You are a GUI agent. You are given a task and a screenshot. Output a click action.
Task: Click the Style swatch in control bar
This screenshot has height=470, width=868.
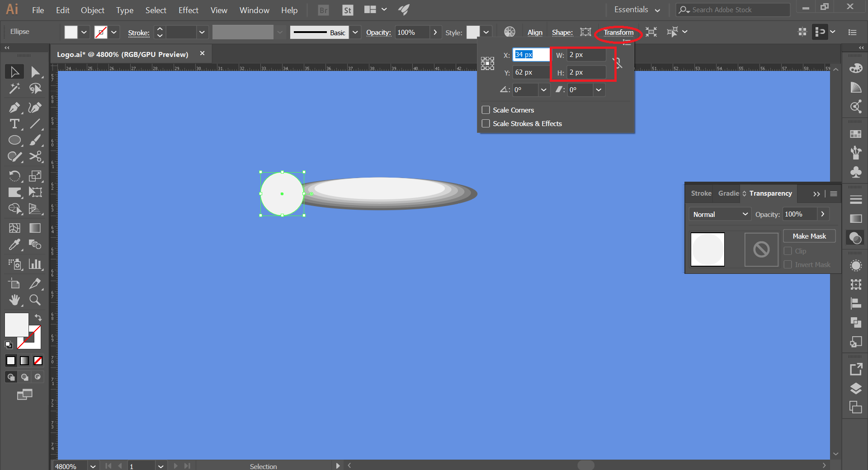[473, 32]
